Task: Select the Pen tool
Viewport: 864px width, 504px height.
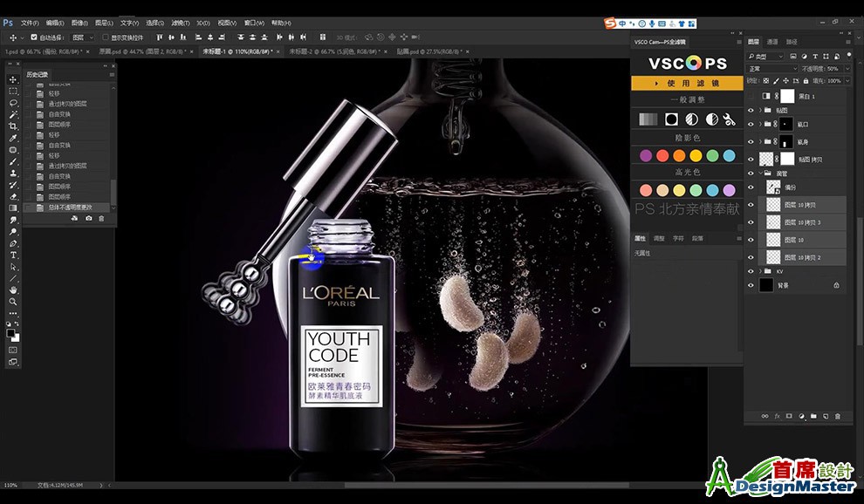Action: tap(13, 243)
